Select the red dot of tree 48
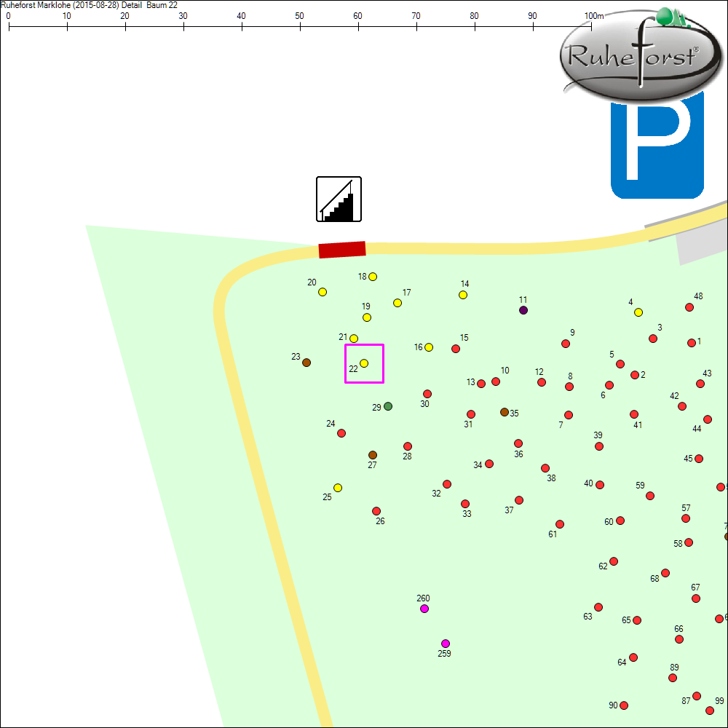Image resolution: width=728 pixels, height=728 pixels. point(689,307)
